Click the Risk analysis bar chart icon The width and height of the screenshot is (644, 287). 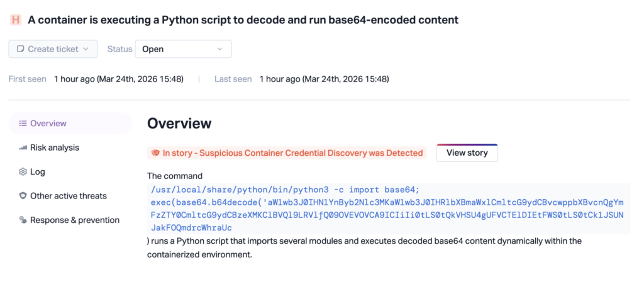tap(23, 148)
